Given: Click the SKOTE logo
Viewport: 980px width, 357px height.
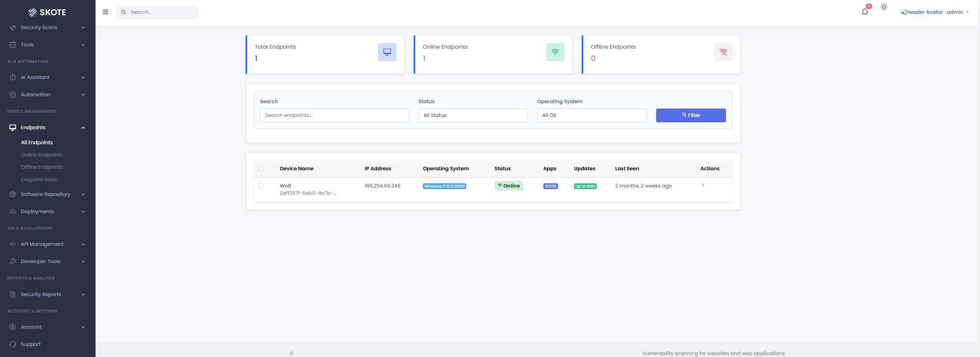Looking at the screenshot, I should pyautogui.click(x=47, y=12).
